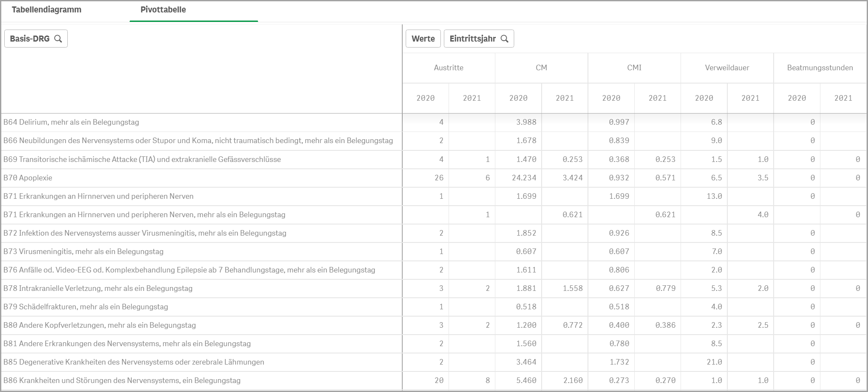
Task: Click the Austritte column header
Action: pos(449,68)
